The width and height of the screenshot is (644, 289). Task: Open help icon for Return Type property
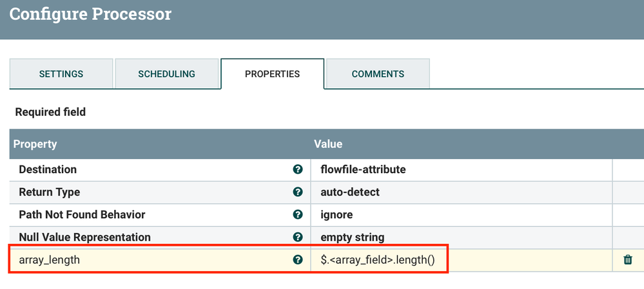click(298, 192)
